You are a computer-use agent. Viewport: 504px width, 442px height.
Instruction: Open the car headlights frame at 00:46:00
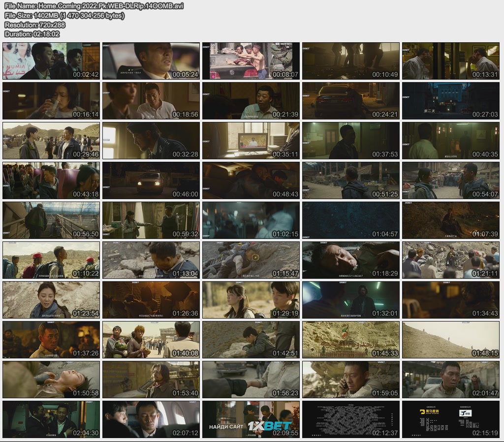151,180
